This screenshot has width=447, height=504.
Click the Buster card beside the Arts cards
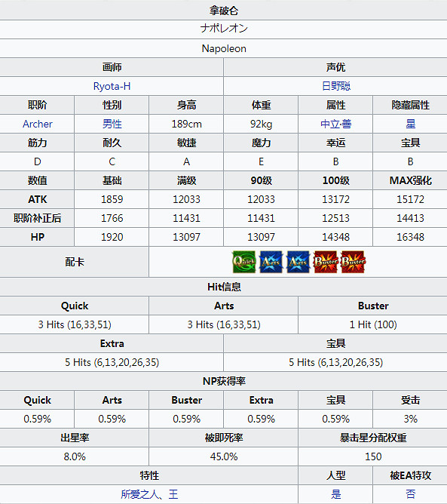tap(326, 262)
